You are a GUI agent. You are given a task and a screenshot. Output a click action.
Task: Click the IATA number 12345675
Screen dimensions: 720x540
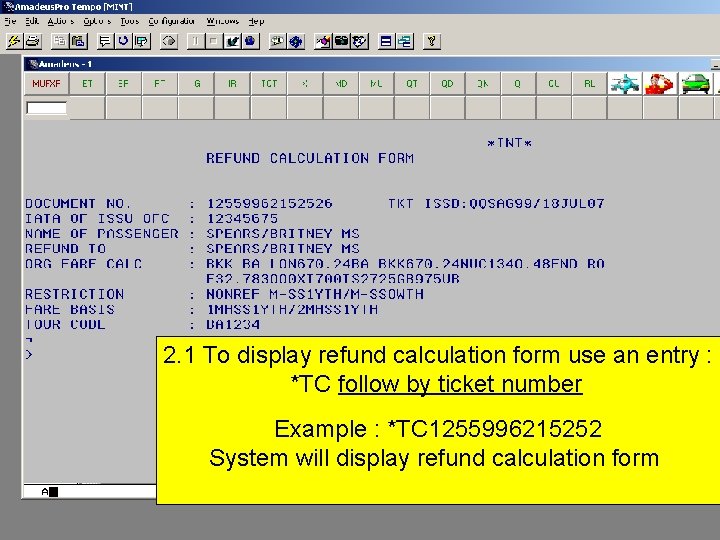pyautogui.click(x=242, y=219)
